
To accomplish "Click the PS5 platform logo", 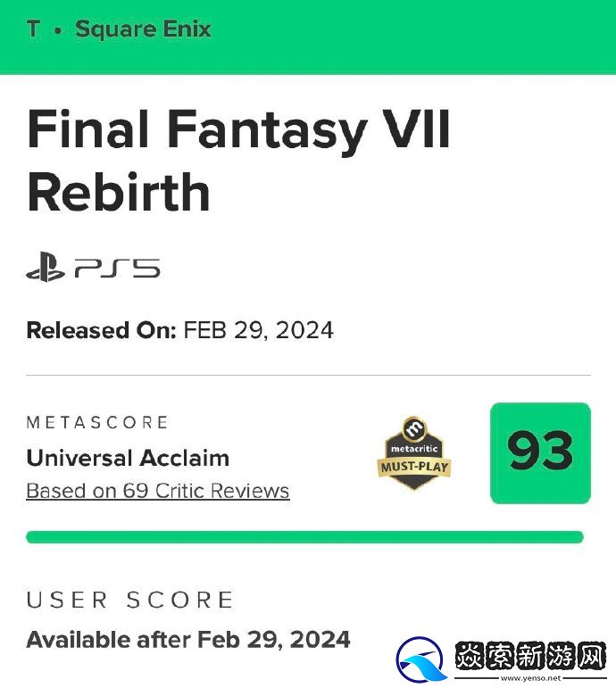I will click(x=116, y=268).
